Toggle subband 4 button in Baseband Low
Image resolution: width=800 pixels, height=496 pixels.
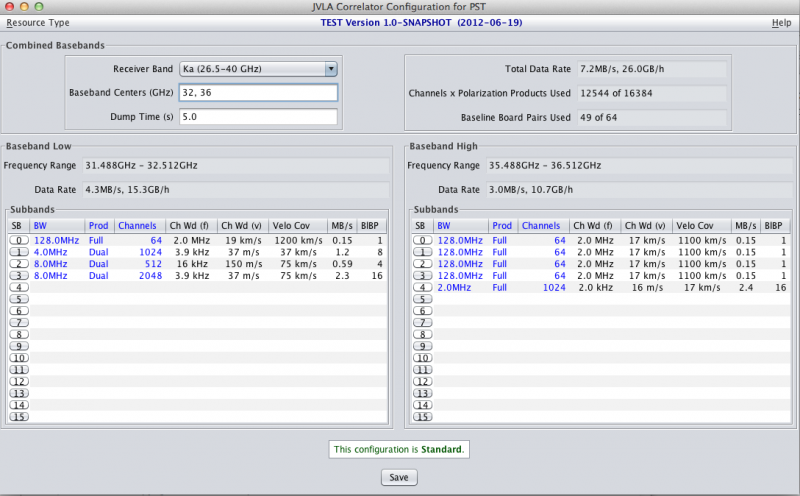pyautogui.click(x=17, y=287)
